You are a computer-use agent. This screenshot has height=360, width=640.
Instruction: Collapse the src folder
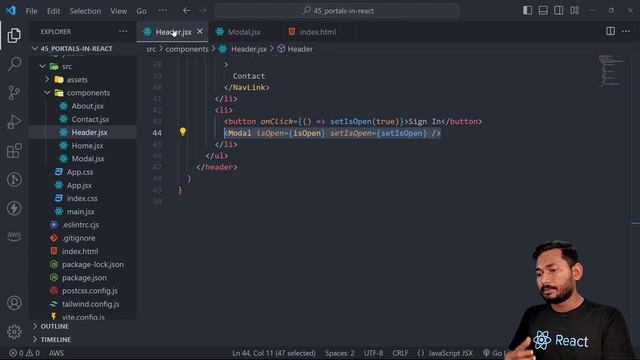coord(42,66)
